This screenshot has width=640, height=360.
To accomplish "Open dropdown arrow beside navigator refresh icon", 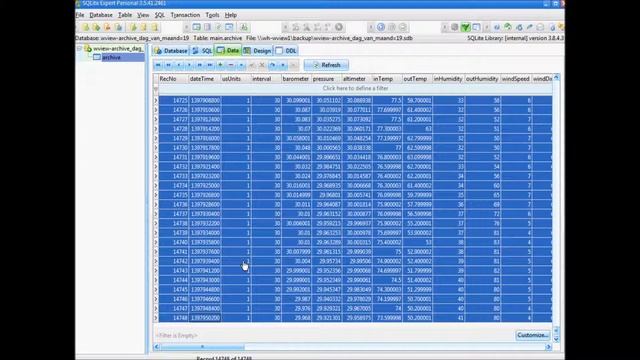I will pos(283,65).
